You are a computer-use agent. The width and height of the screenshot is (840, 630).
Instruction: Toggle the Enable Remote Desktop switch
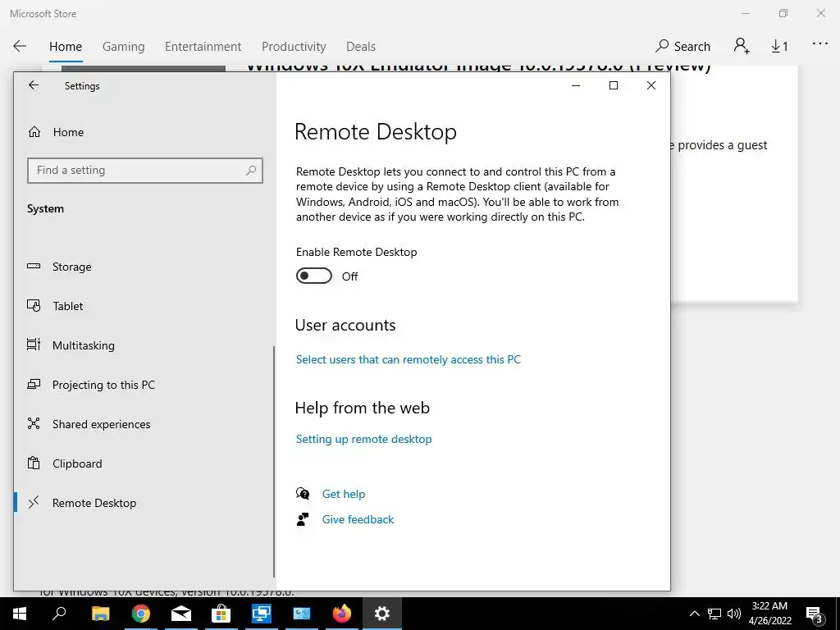click(314, 276)
